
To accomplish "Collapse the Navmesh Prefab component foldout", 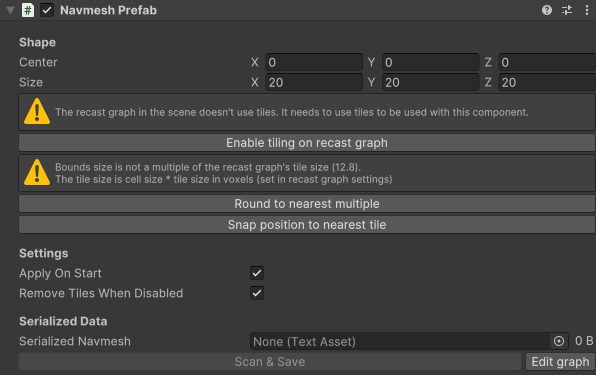I will click(11, 10).
